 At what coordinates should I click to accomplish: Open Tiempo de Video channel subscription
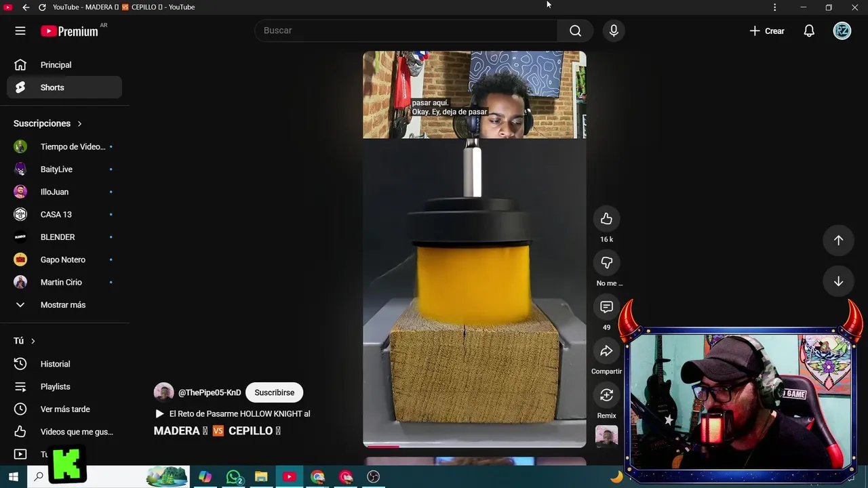pos(64,146)
